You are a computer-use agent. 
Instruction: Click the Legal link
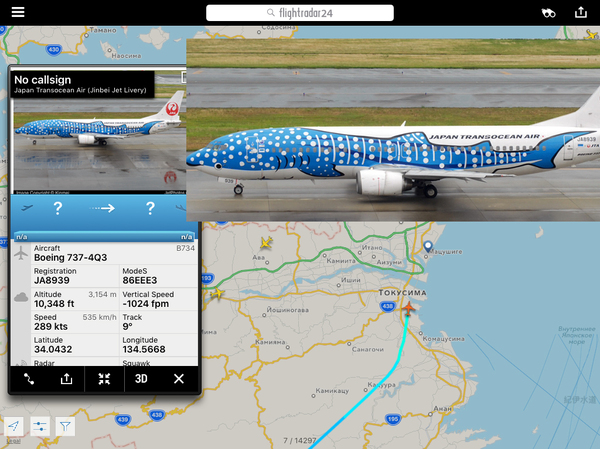[x=13, y=441]
